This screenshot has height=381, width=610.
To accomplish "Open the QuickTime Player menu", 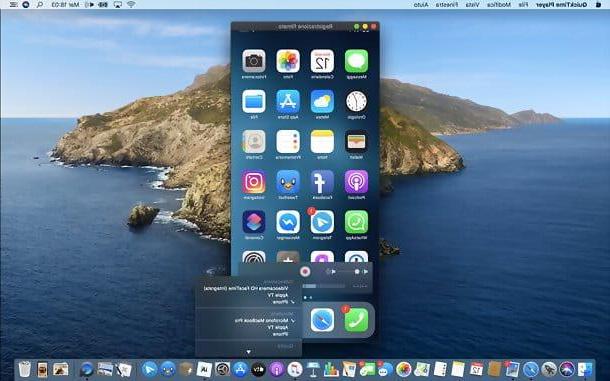I will [x=561, y=5].
